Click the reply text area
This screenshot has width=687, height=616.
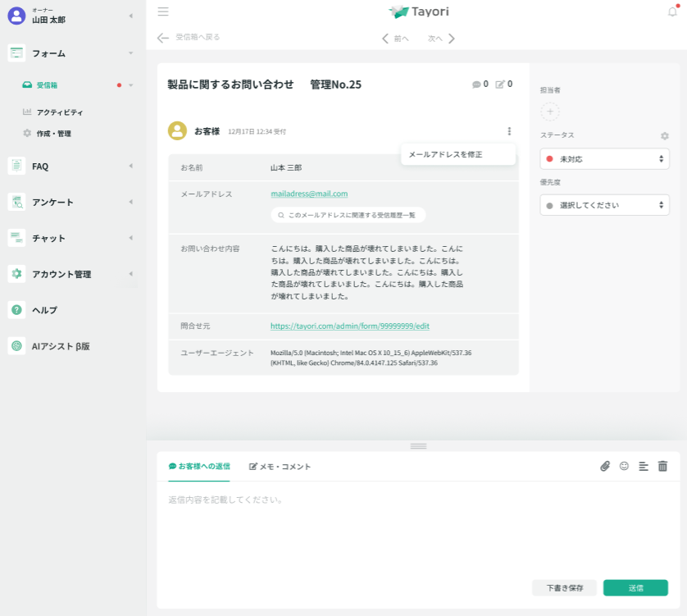click(418, 528)
